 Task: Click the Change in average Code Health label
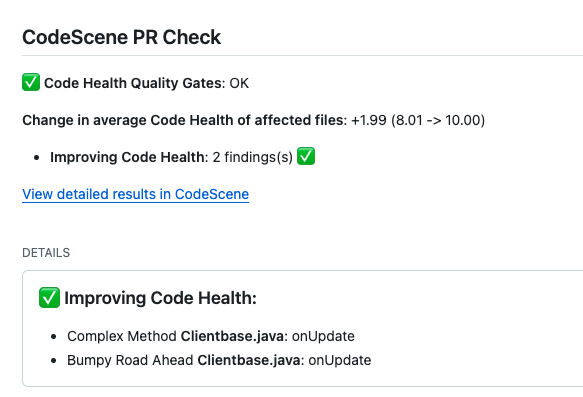[184, 120]
